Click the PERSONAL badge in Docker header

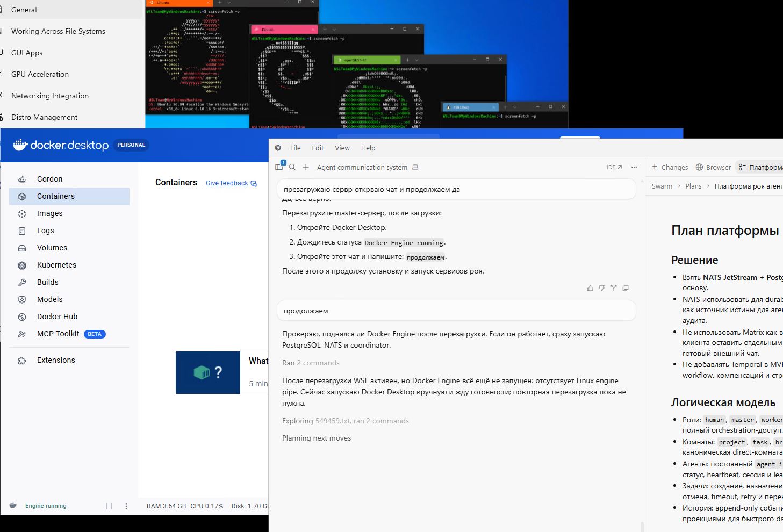click(x=131, y=145)
